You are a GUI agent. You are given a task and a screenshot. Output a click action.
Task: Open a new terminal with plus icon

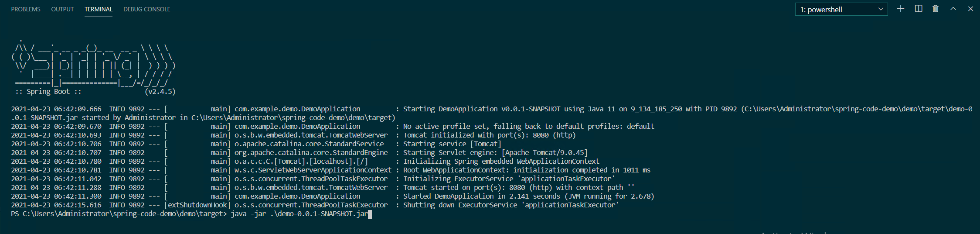[x=901, y=9]
